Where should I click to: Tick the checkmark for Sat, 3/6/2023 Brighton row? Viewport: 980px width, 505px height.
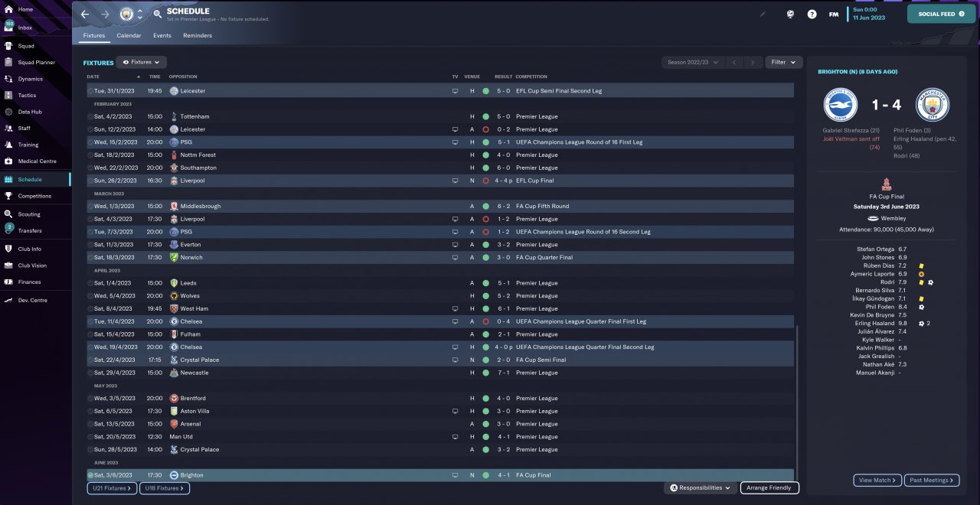click(90, 475)
